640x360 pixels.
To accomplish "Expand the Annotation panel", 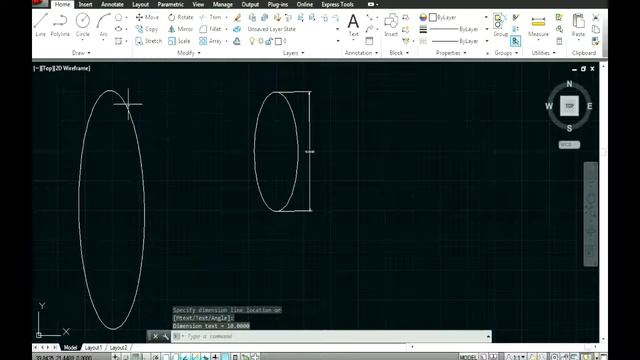I will coord(361,53).
